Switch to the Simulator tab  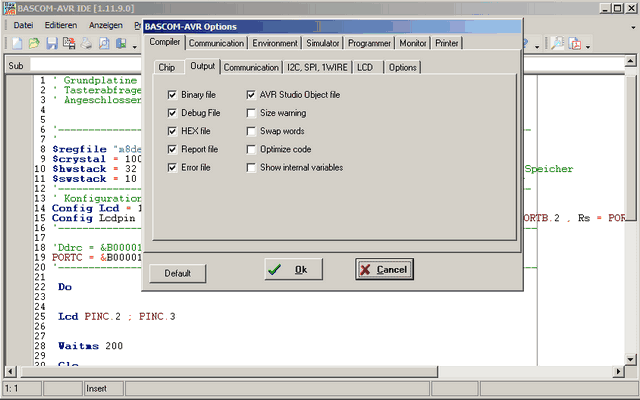point(322,43)
